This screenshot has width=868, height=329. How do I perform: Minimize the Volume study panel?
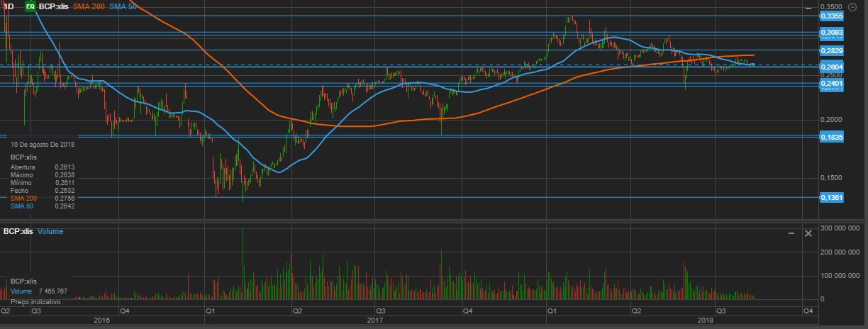791,233
